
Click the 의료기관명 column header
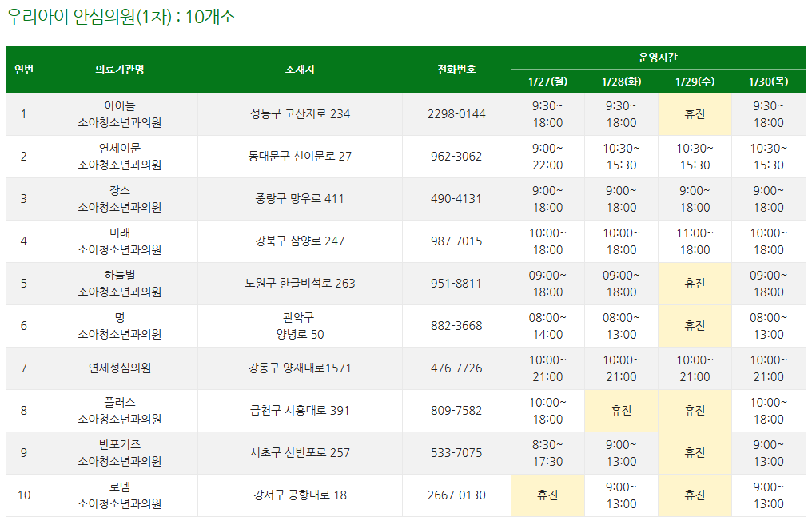tap(120, 70)
